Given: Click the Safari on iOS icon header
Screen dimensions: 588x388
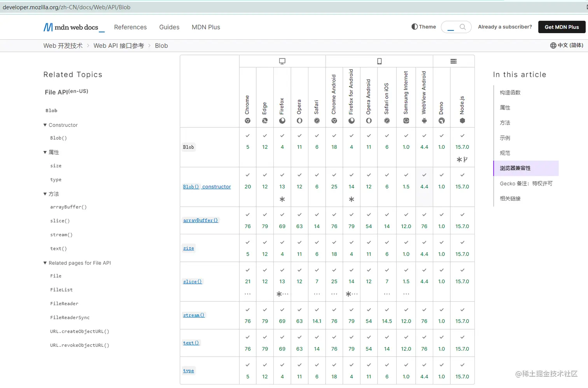Looking at the screenshot, I should [x=387, y=121].
